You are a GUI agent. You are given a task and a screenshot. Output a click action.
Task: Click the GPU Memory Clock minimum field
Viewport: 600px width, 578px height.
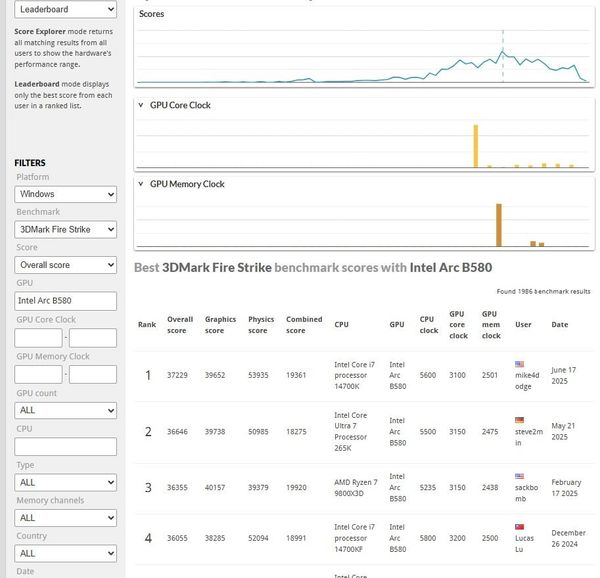[38, 374]
